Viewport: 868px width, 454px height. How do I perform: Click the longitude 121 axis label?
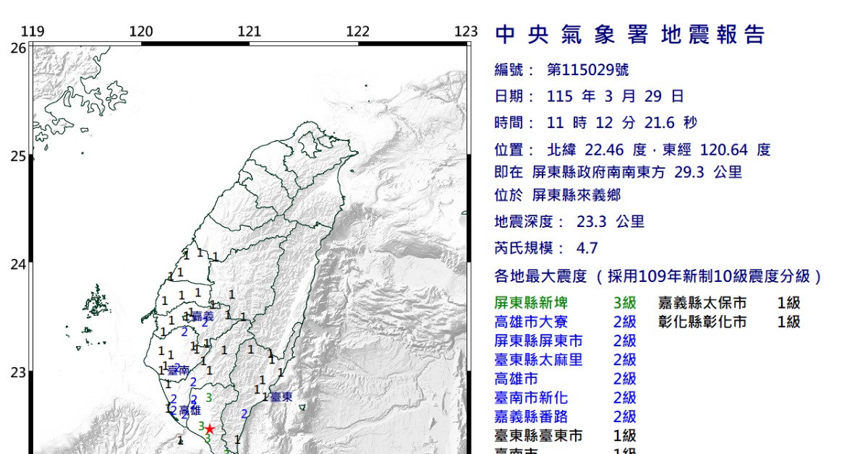coord(250,31)
